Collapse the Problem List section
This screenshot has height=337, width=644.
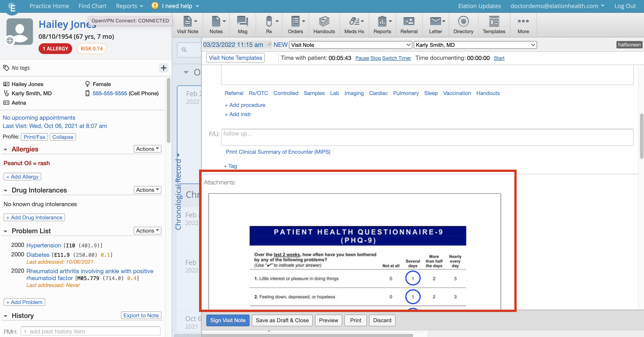6,231
